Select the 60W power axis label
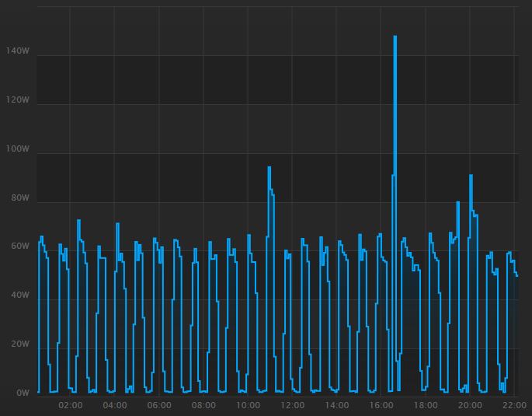532x416 pixels. [19, 246]
